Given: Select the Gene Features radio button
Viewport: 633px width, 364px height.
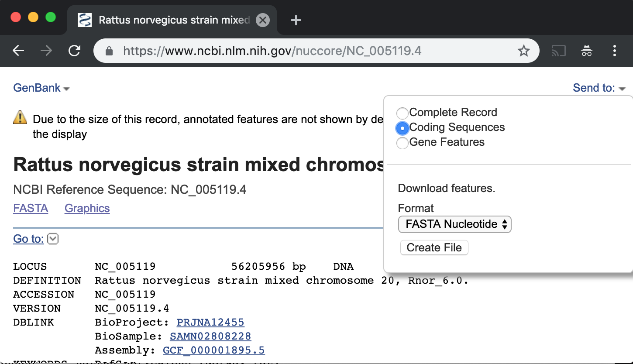Looking at the screenshot, I should click(402, 143).
